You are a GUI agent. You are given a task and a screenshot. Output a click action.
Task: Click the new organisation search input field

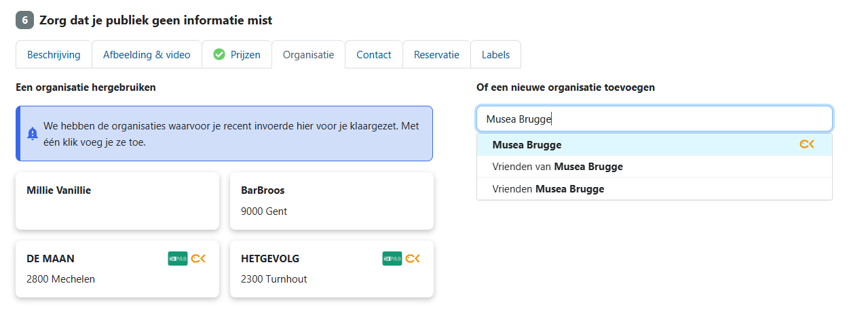click(654, 119)
